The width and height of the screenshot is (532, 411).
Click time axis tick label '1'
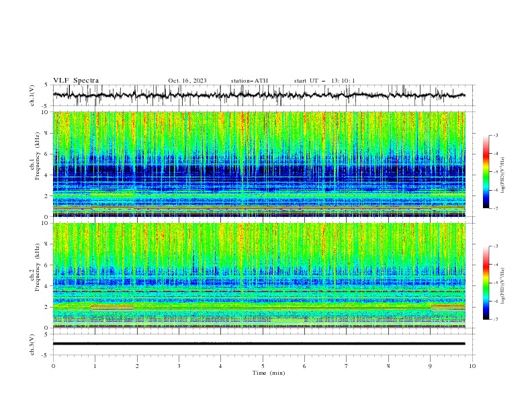(95, 366)
